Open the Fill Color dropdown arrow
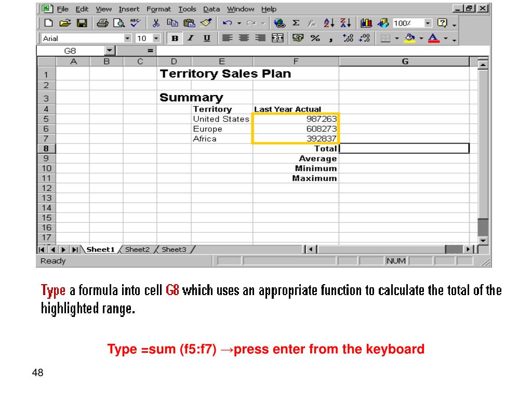Screen dimensions: 532x399 tap(421, 38)
